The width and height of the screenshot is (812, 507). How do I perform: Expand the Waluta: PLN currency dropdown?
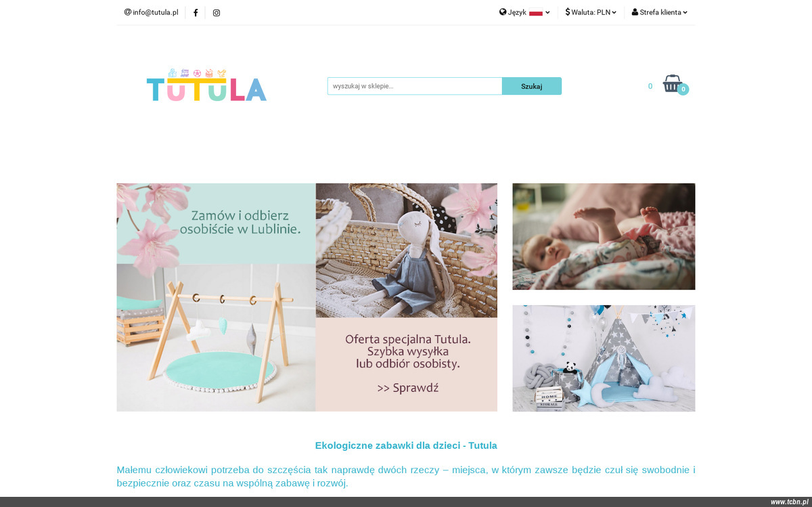(x=591, y=12)
